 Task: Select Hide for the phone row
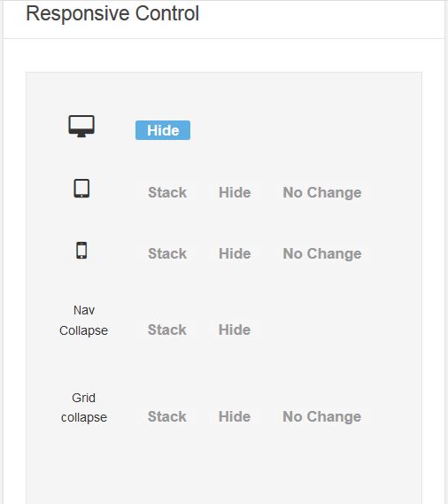coord(235,253)
